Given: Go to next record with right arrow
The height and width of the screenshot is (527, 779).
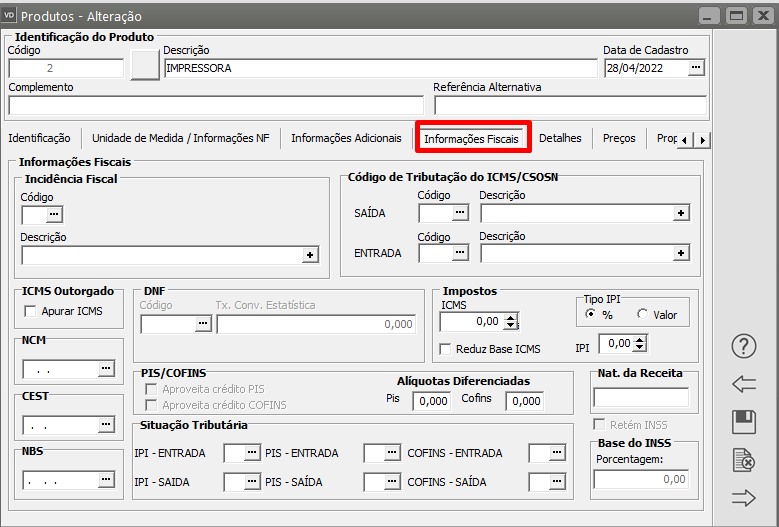Looking at the screenshot, I should click(x=744, y=498).
